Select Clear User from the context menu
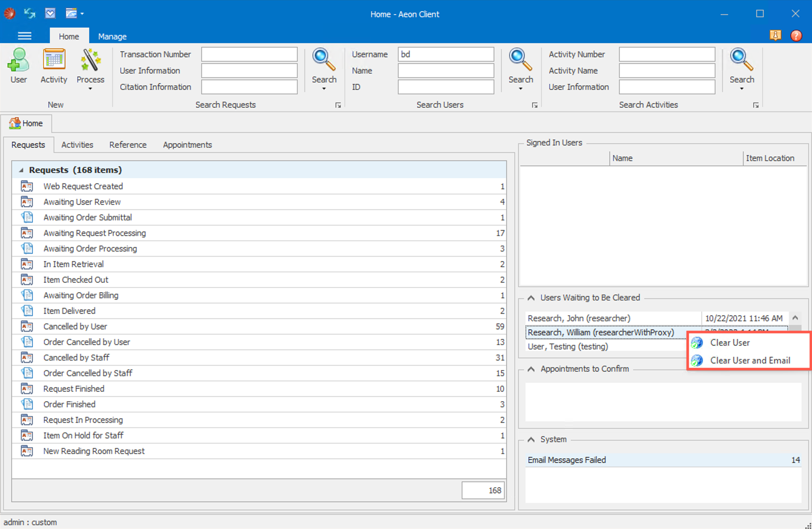Image resolution: width=812 pixels, height=529 pixels. click(x=730, y=342)
